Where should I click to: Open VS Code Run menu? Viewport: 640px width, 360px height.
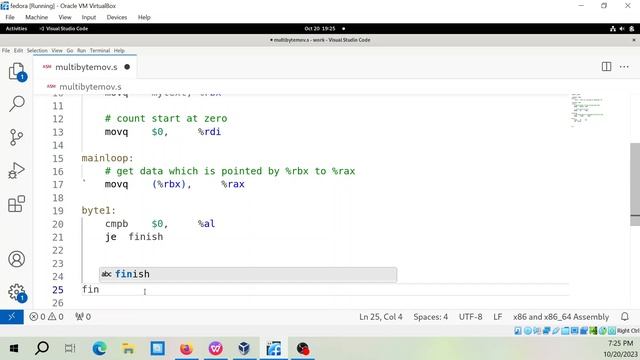81,51
